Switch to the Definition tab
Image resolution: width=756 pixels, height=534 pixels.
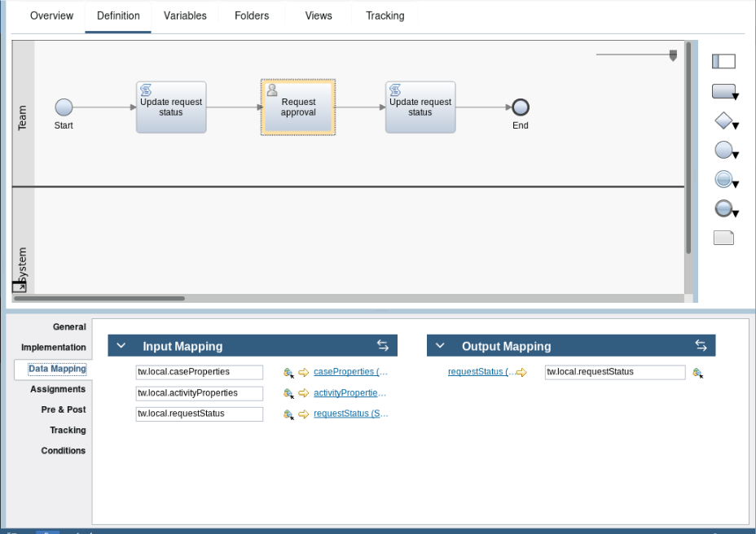coord(118,16)
